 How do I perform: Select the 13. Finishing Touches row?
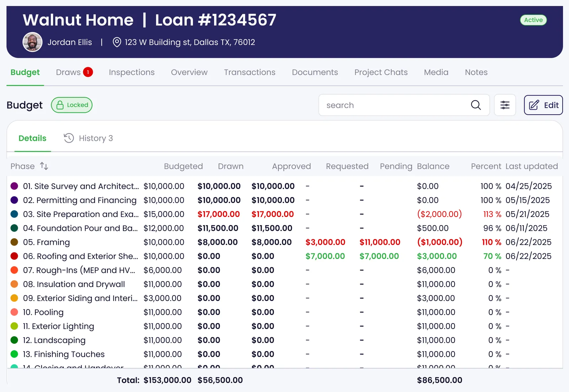(284, 354)
